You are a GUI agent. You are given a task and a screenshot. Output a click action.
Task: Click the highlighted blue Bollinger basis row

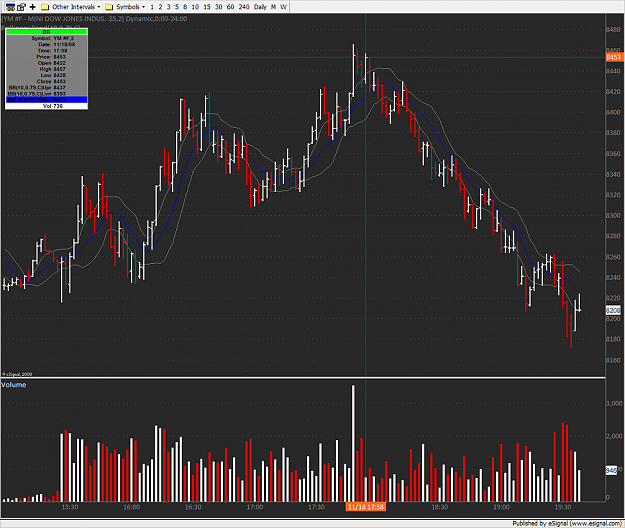click(x=46, y=100)
